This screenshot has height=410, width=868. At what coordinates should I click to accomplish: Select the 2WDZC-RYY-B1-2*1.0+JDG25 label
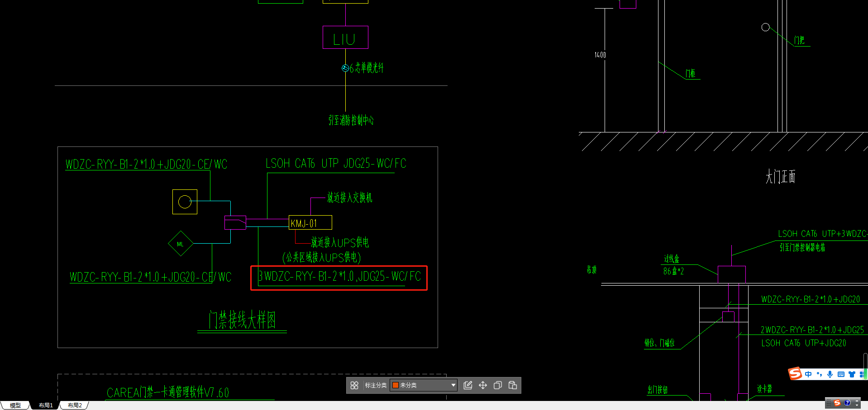pos(812,330)
